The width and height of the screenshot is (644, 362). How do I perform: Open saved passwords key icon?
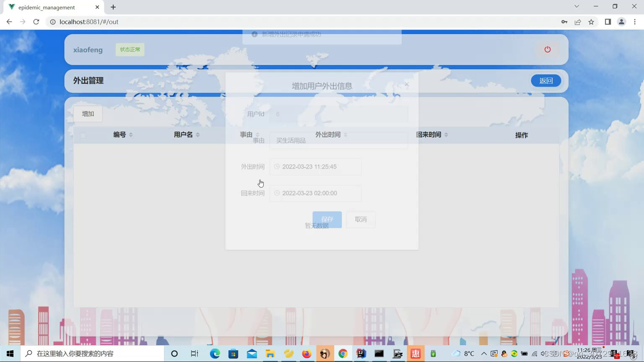564,22
